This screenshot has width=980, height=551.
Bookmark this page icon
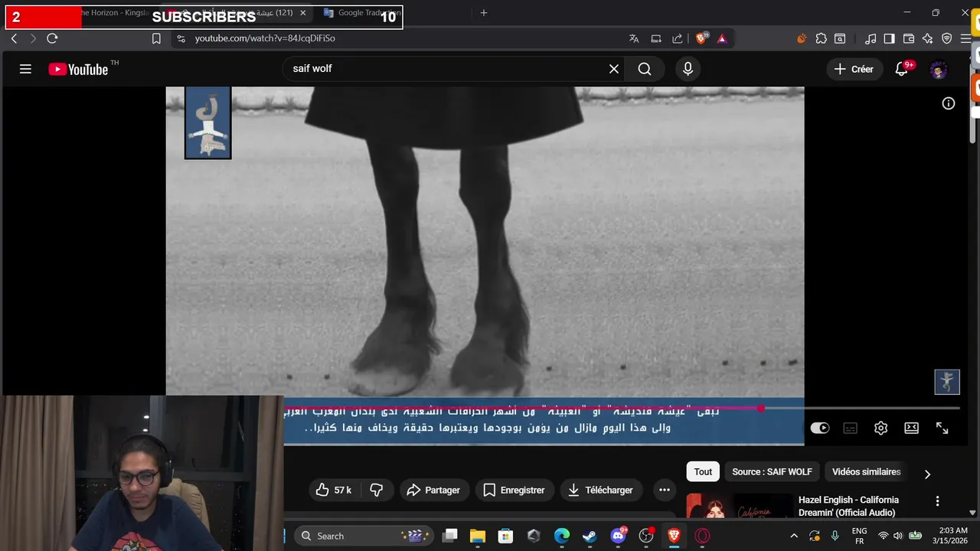point(156,38)
